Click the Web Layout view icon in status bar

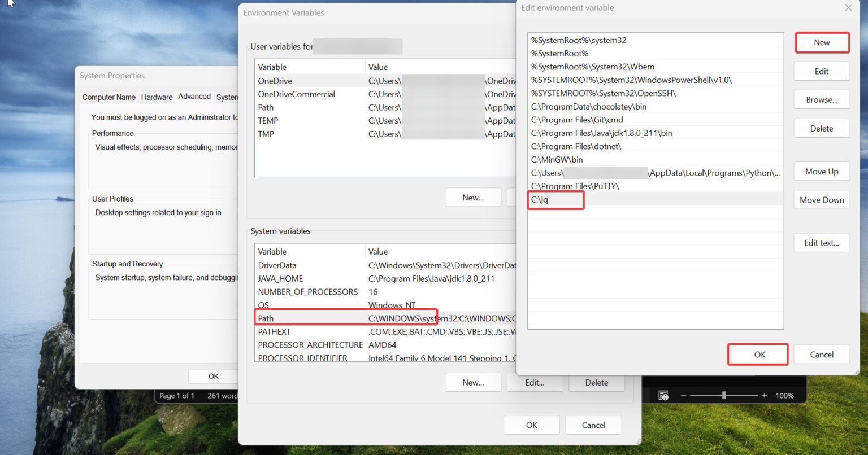662,394
